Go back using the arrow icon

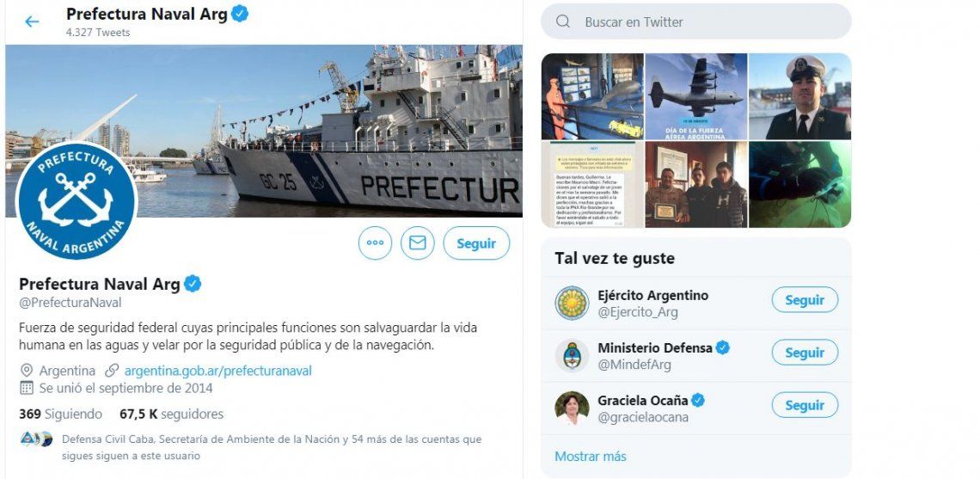(31, 21)
